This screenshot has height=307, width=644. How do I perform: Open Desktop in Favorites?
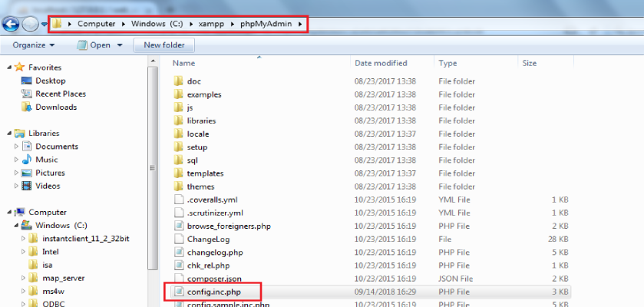pyautogui.click(x=51, y=81)
